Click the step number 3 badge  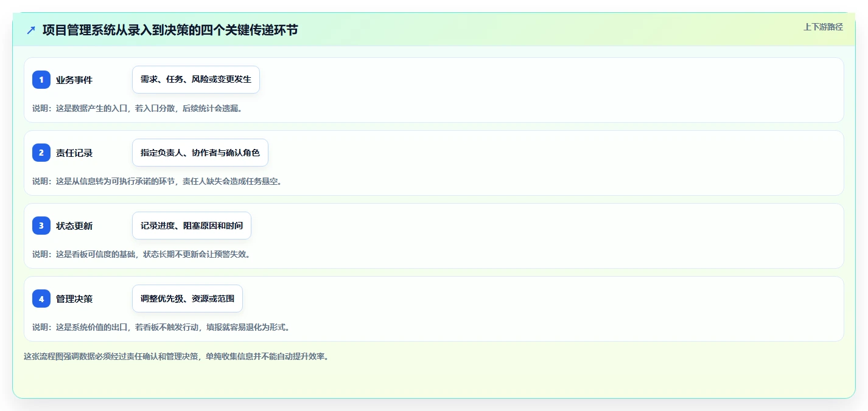click(x=41, y=226)
